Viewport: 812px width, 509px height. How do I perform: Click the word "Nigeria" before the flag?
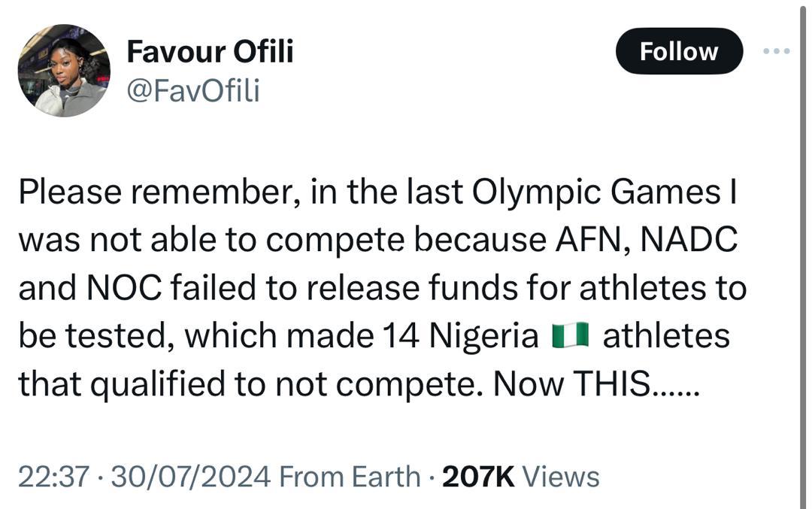point(483,336)
